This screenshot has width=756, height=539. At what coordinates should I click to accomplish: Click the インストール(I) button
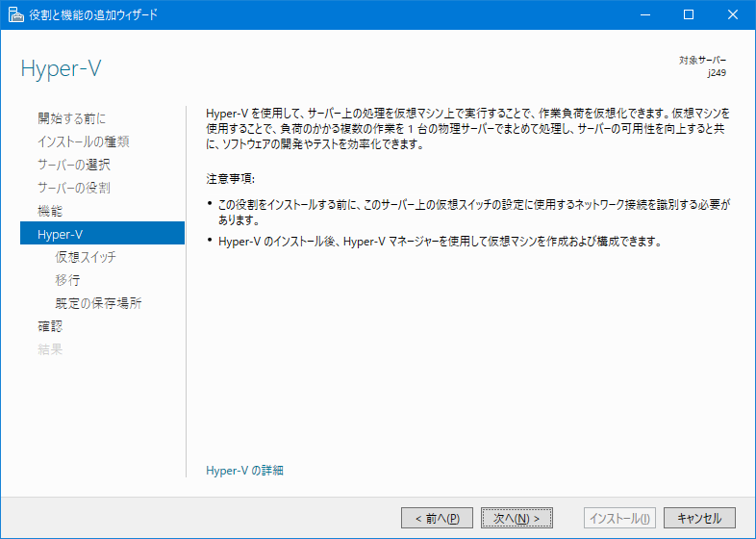point(619,518)
